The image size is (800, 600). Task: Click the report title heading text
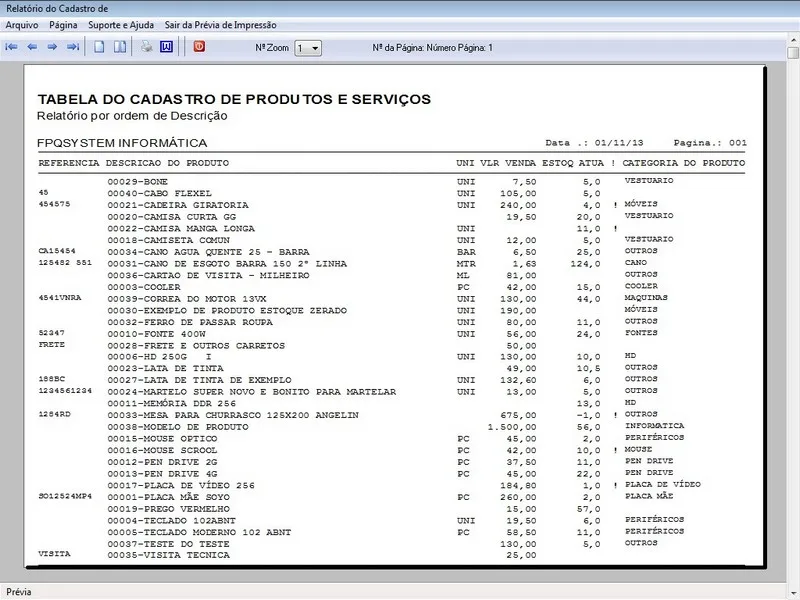point(234,99)
